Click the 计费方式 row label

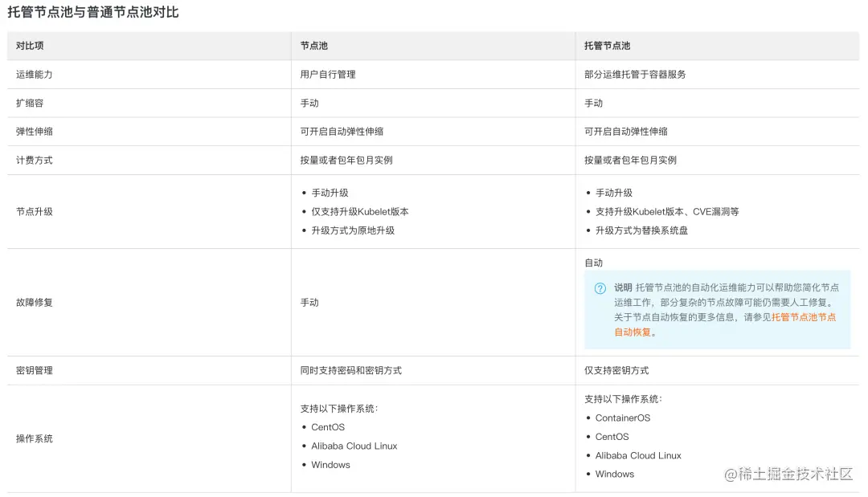(x=35, y=161)
